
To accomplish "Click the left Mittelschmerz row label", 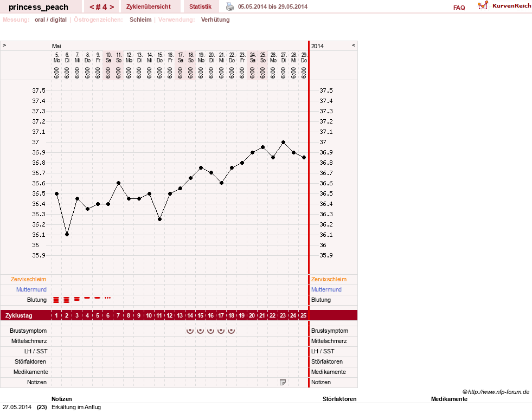I will (x=29, y=341).
